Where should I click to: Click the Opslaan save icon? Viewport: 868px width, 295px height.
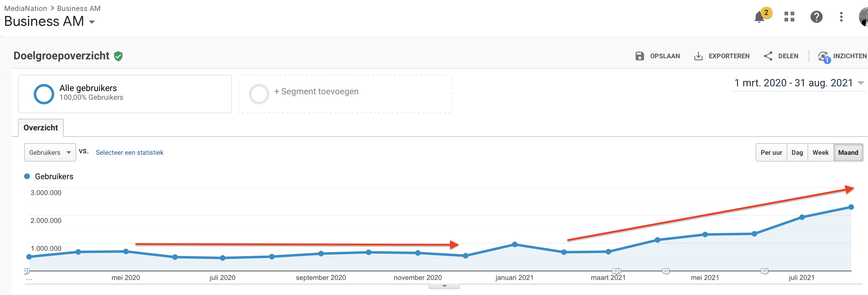(640, 56)
